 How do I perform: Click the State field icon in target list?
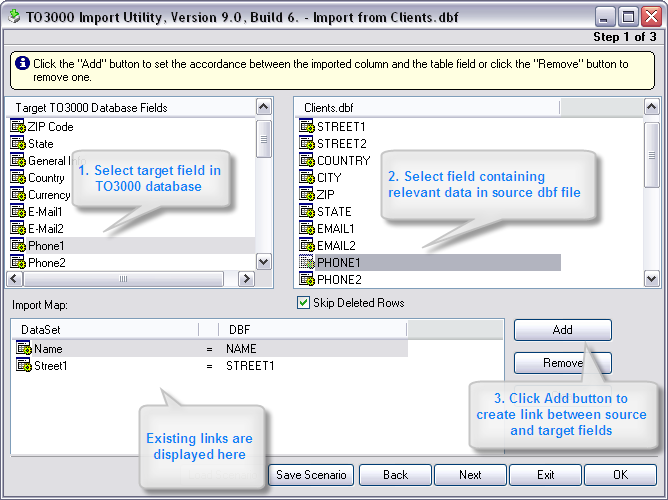pos(18,144)
